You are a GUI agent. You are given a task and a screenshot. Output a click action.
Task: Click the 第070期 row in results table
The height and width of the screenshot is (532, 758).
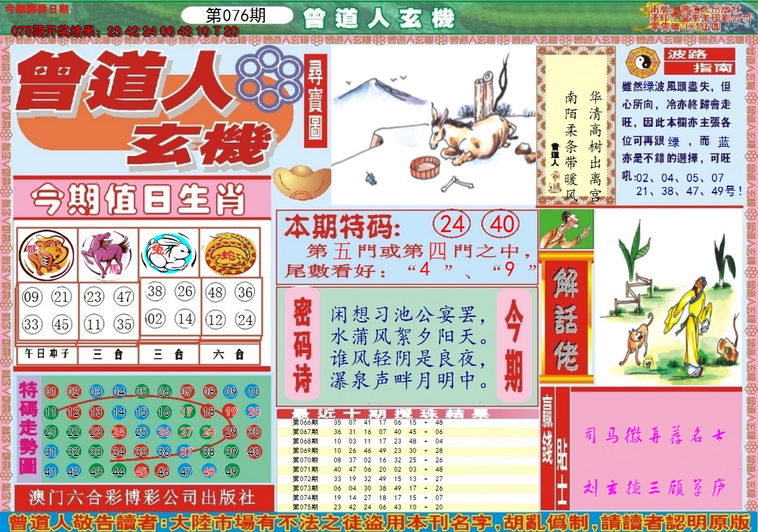(x=407, y=460)
